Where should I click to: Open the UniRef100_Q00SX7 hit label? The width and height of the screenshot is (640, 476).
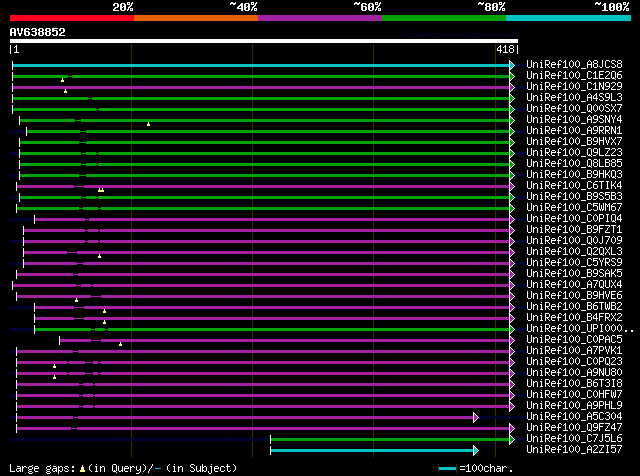tap(574, 109)
